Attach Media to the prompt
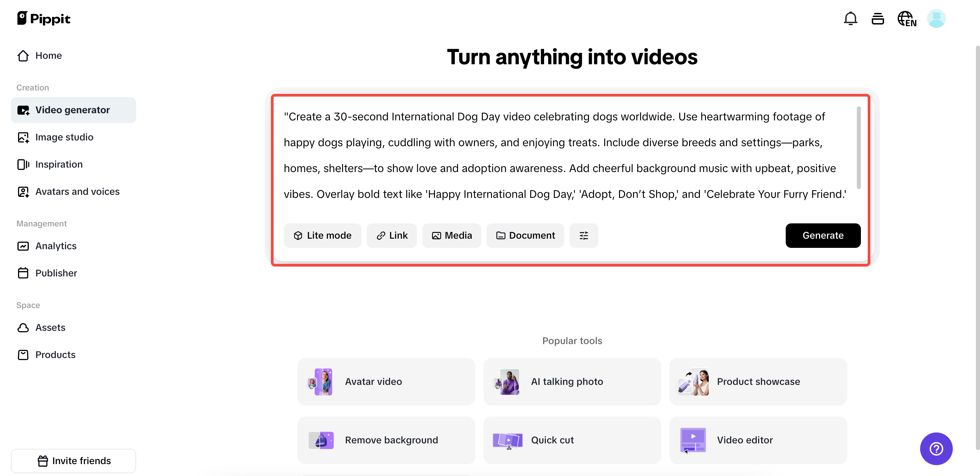This screenshot has height=476, width=980. pos(452,235)
